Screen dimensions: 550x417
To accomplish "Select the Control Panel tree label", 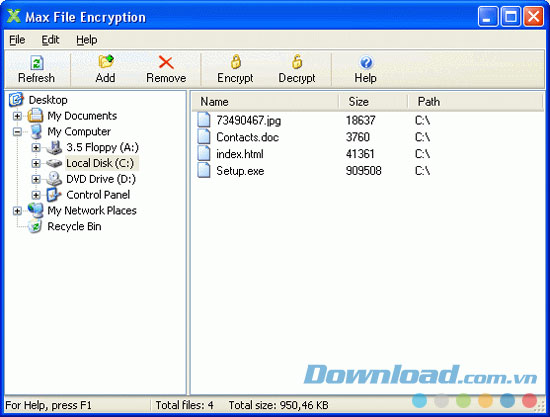I will coord(98,195).
